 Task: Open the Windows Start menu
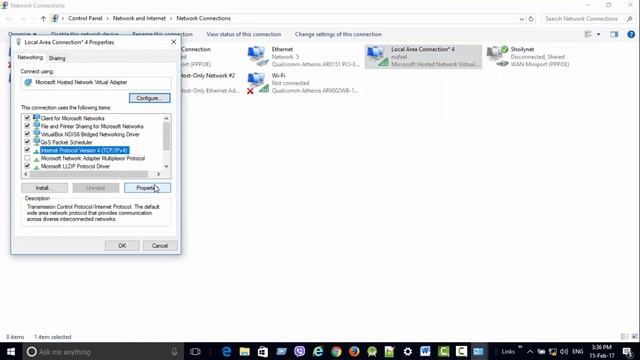pyautogui.click(x=11, y=351)
